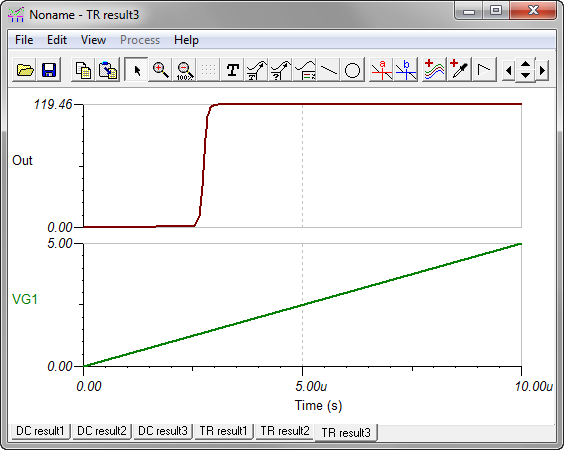Click the Copy icon in the toolbar

pyautogui.click(x=83, y=69)
